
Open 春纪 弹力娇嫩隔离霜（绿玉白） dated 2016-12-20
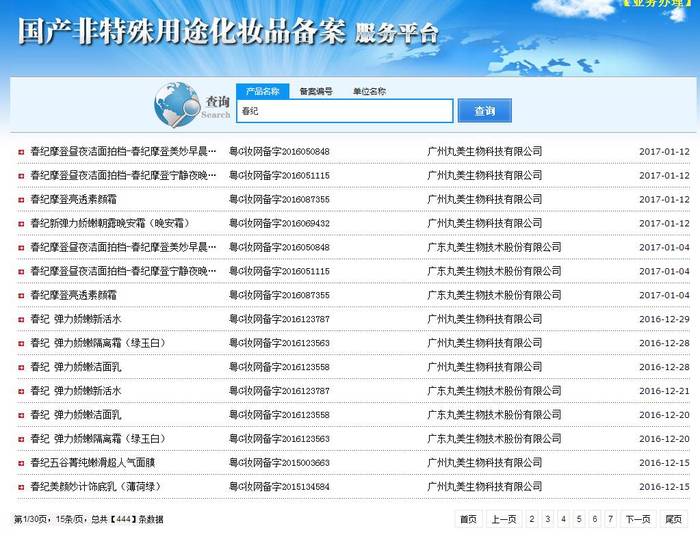coord(98,439)
